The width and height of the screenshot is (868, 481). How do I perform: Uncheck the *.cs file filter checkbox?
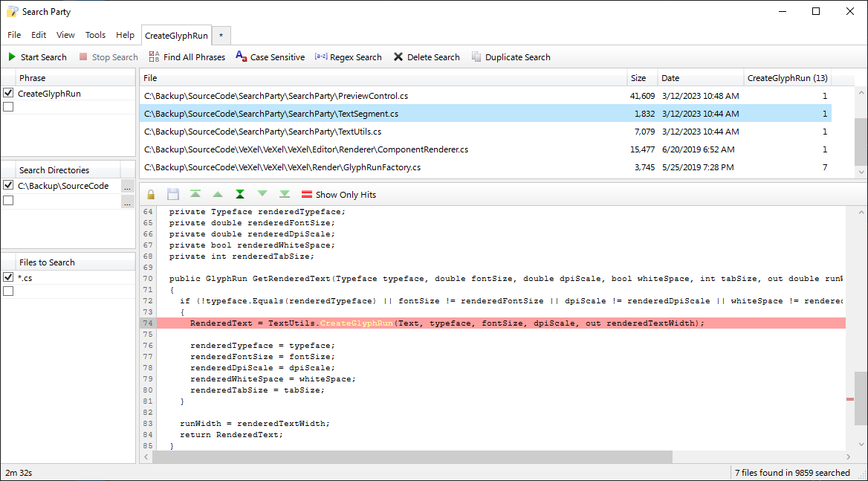8,277
